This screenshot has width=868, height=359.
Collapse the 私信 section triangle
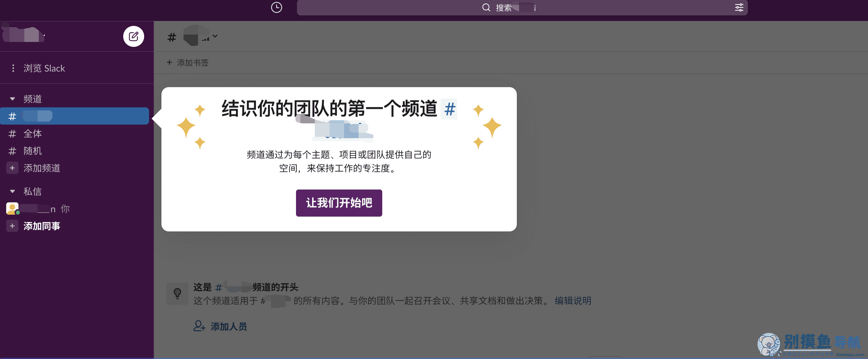12,191
